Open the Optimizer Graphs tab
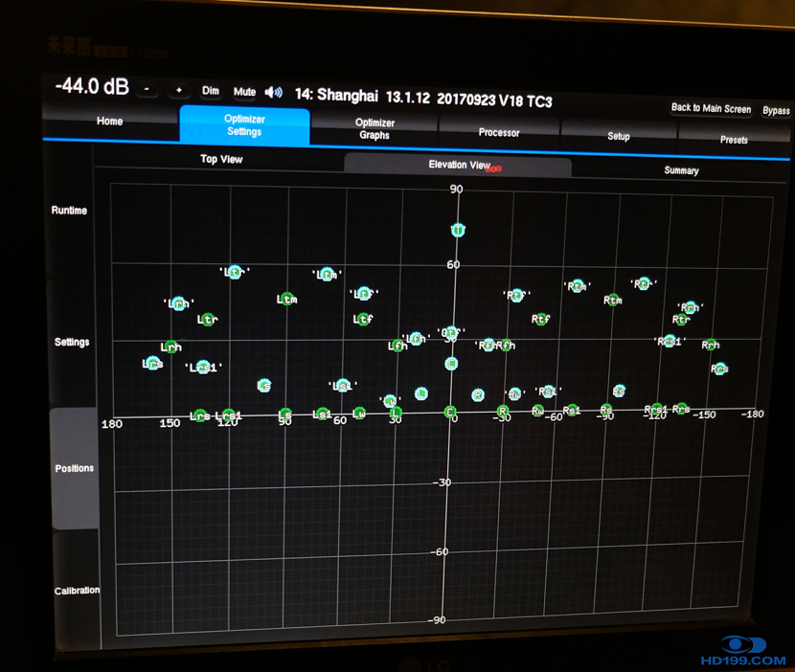The width and height of the screenshot is (795, 672). click(375, 129)
